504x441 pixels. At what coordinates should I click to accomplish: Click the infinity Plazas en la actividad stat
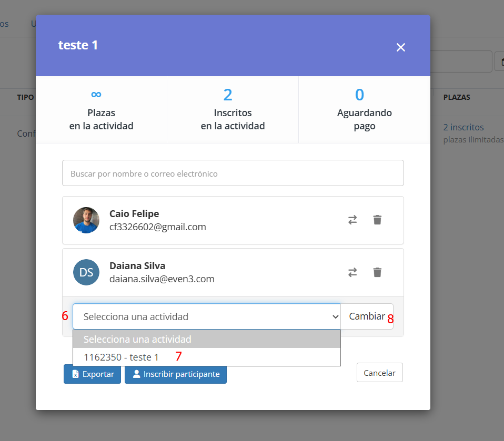coord(101,109)
